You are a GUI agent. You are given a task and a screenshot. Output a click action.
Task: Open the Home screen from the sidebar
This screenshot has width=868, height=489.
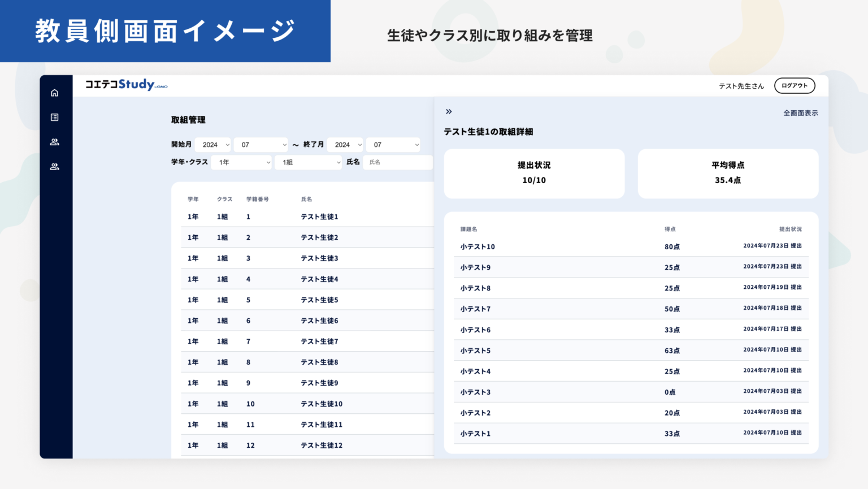click(54, 92)
